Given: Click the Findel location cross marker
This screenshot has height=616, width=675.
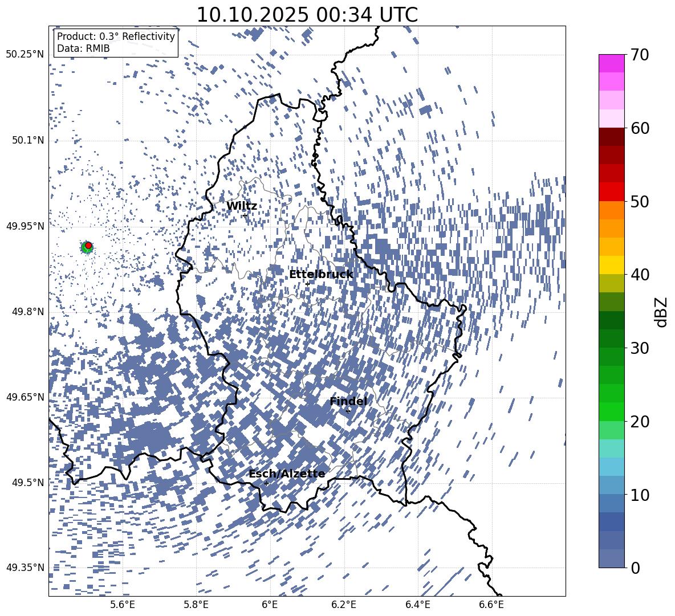Looking at the screenshot, I should [x=348, y=411].
